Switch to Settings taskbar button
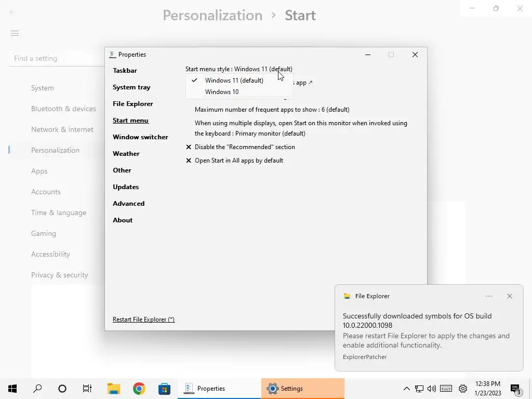The image size is (532, 399). 303,389
